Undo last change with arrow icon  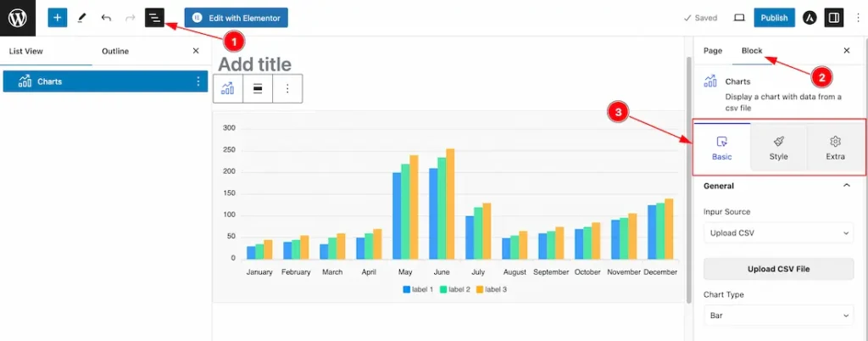pyautogui.click(x=106, y=18)
